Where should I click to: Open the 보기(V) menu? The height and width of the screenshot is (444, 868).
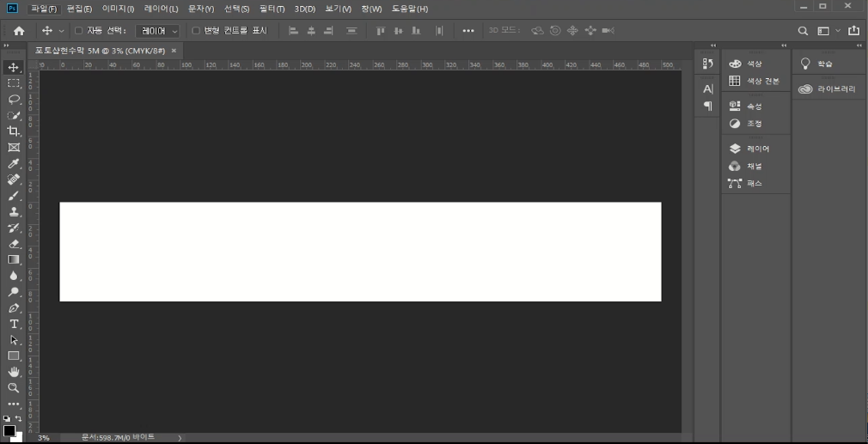click(x=339, y=9)
